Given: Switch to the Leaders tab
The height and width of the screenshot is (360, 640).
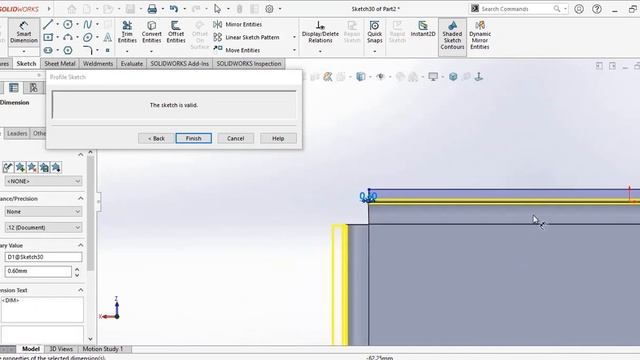Looking at the screenshot, I should coord(17,133).
